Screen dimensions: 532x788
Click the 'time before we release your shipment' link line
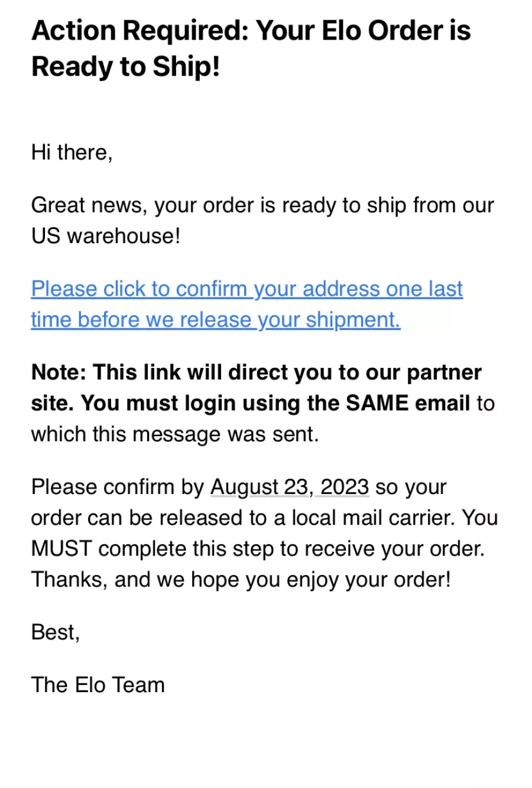[x=216, y=319]
